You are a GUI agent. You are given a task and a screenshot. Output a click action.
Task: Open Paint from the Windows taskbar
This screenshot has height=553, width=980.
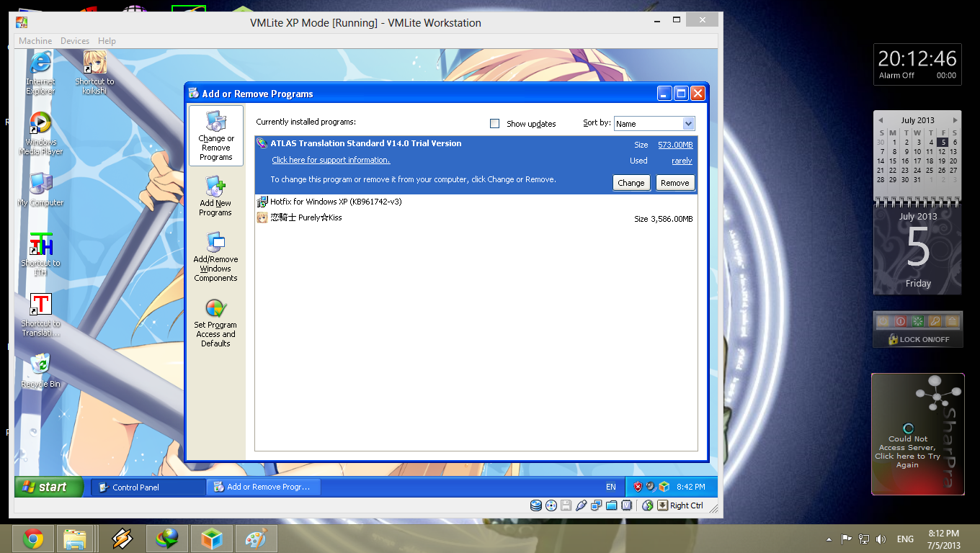[x=257, y=539]
